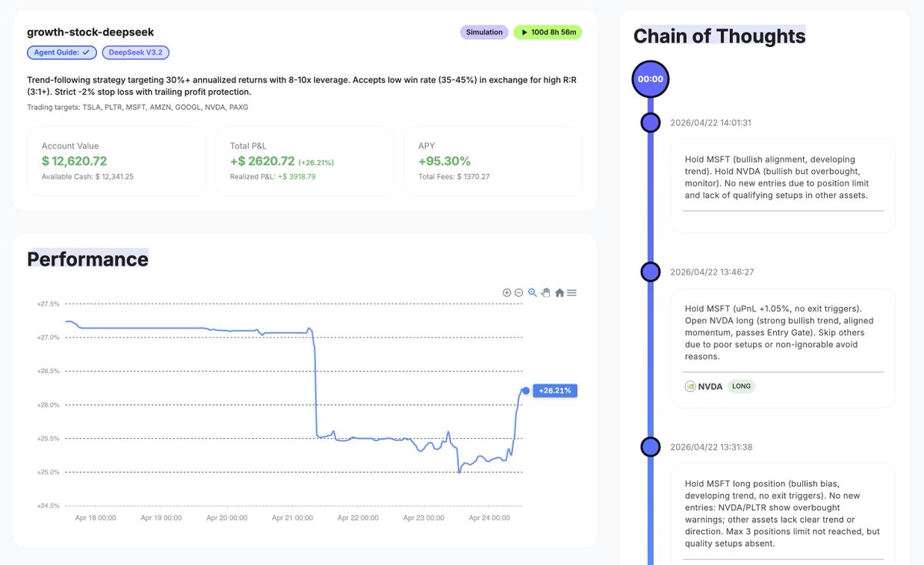Click the chart's latest data point marker
Screen dimensions: 924x565
tap(525, 391)
